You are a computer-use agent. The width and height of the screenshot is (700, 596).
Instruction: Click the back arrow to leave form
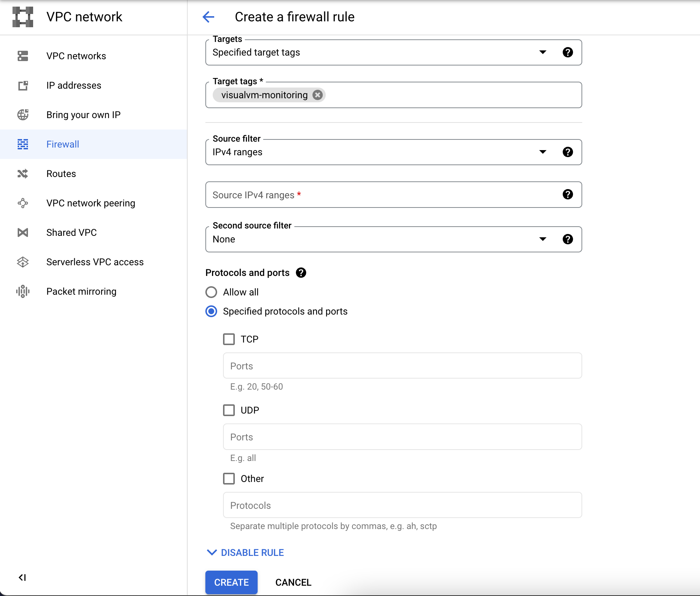(x=208, y=17)
